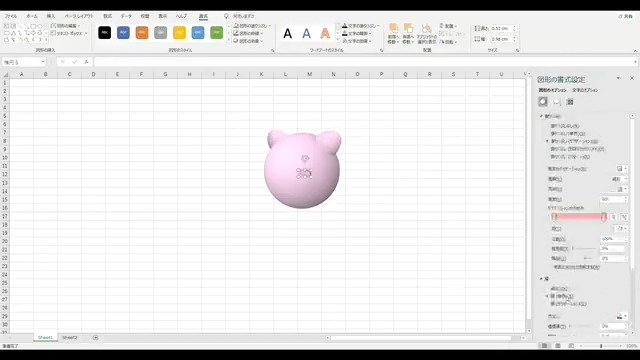Open the File menu tab
The height and width of the screenshot is (360, 640).
tap(11, 16)
